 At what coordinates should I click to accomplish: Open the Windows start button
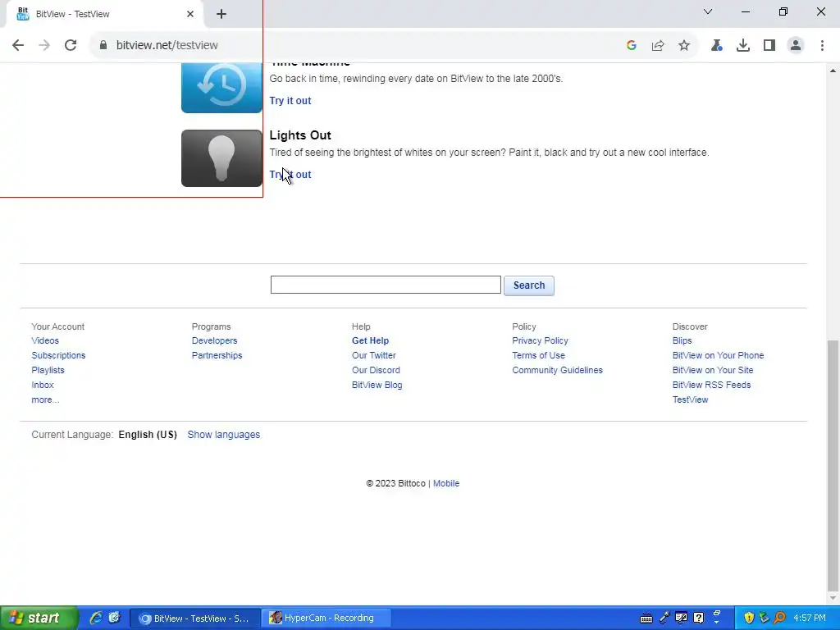coord(39,619)
